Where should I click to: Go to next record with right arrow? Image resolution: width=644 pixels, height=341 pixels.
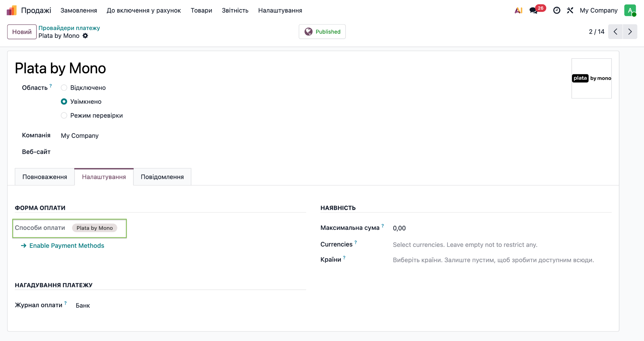coord(630,31)
